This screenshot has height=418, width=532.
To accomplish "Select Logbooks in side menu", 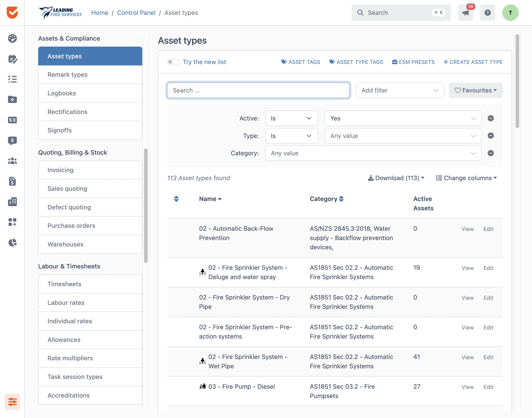I will click(x=90, y=93).
